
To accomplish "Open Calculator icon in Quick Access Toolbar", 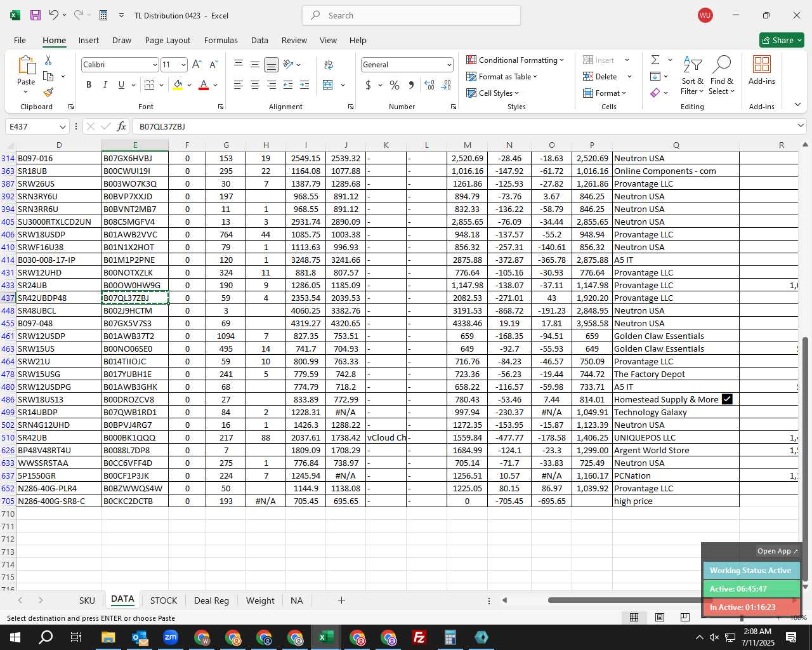I will click(103, 15).
